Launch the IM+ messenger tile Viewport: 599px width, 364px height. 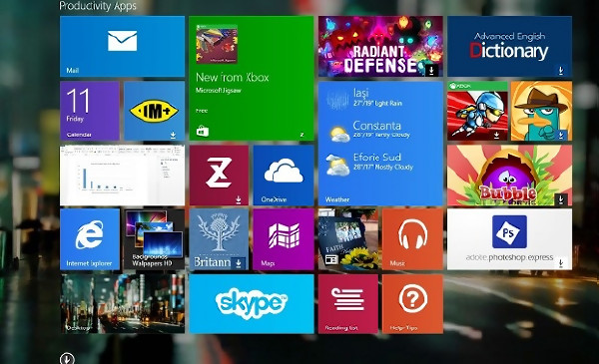coord(155,111)
